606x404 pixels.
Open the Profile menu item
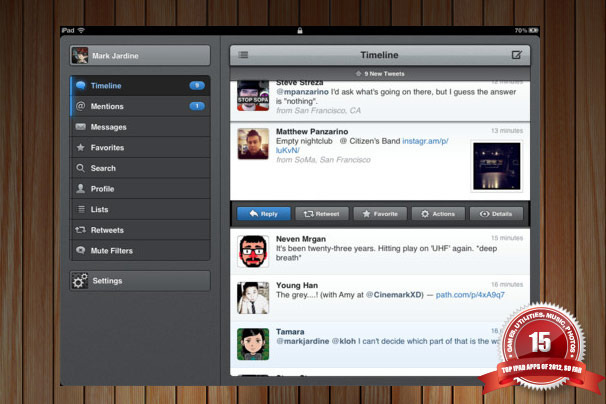(140, 189)
